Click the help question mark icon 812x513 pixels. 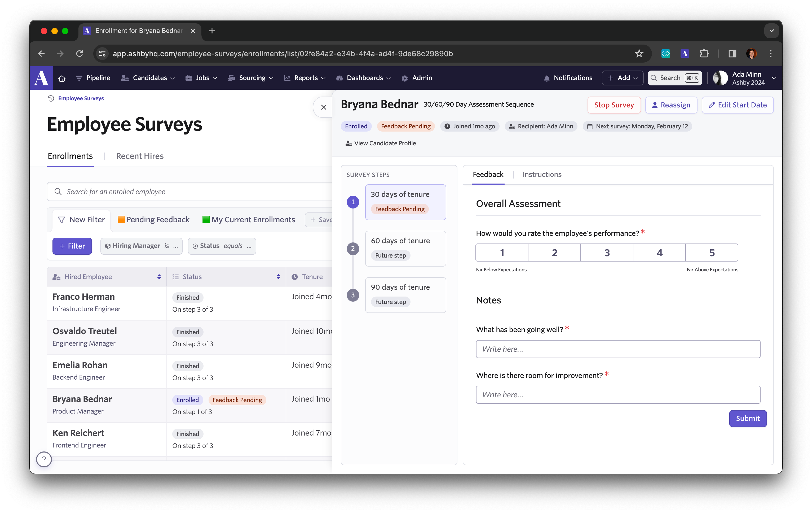[44, 459]
